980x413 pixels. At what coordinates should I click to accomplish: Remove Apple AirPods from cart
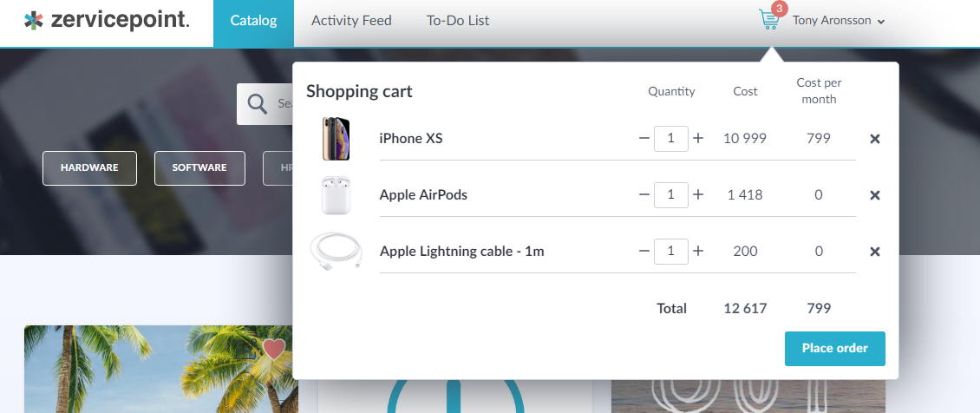tap(875, 195)
